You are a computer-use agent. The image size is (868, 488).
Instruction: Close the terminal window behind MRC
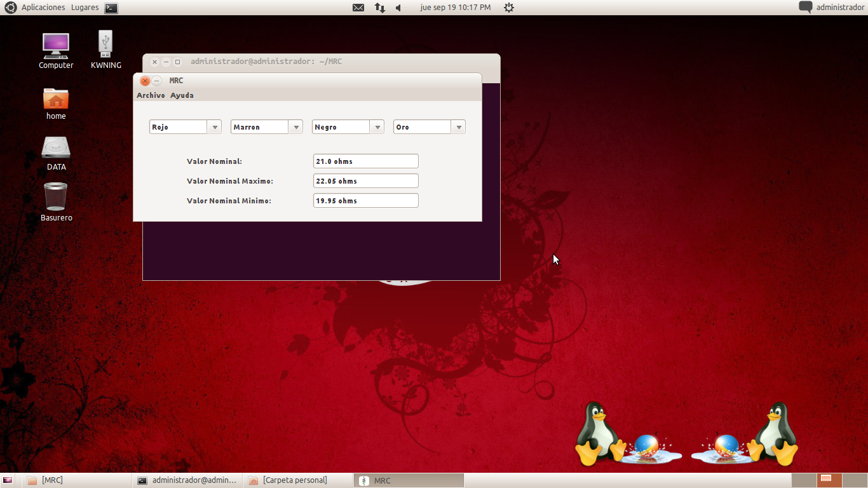click(154, 62)
